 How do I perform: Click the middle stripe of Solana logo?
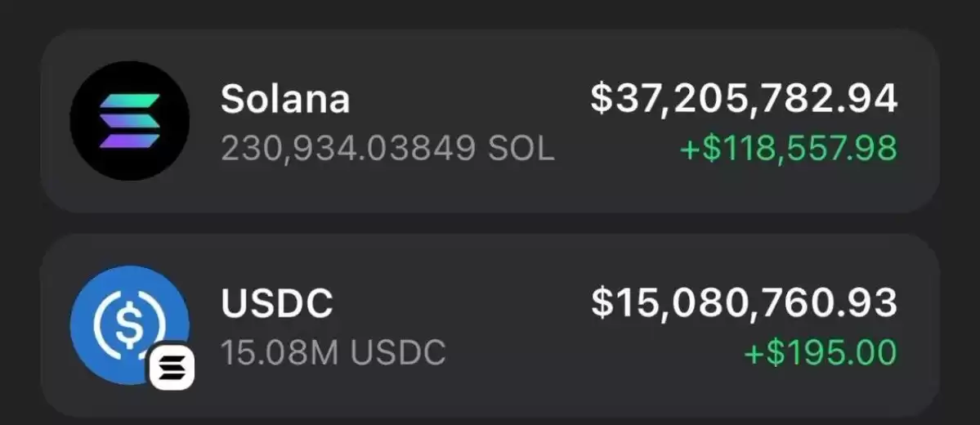[x=129, y=121]
